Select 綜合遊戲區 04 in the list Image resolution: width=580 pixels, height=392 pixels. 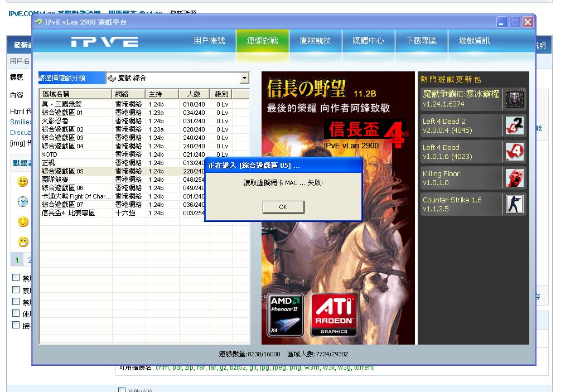144,146
